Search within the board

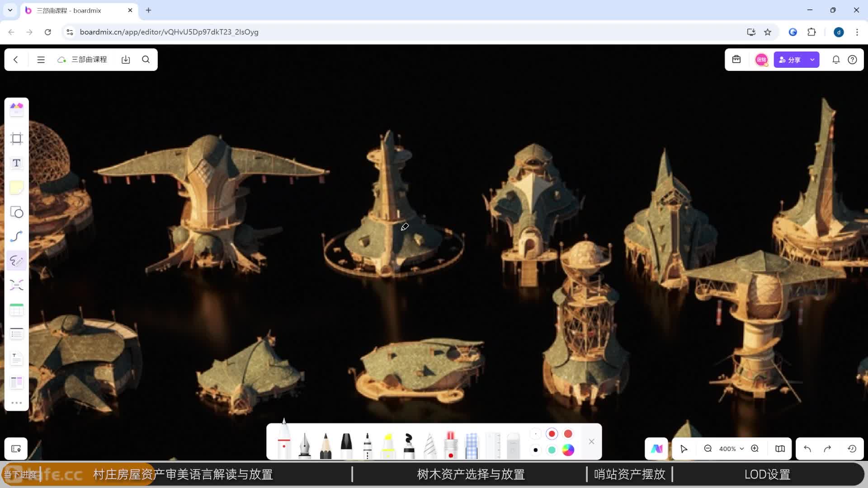tap(146, 60)
